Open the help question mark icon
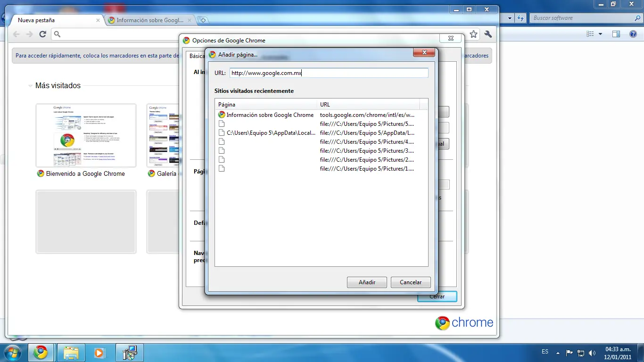This screenshot has width=644, height=362. (x=633, y=33)
